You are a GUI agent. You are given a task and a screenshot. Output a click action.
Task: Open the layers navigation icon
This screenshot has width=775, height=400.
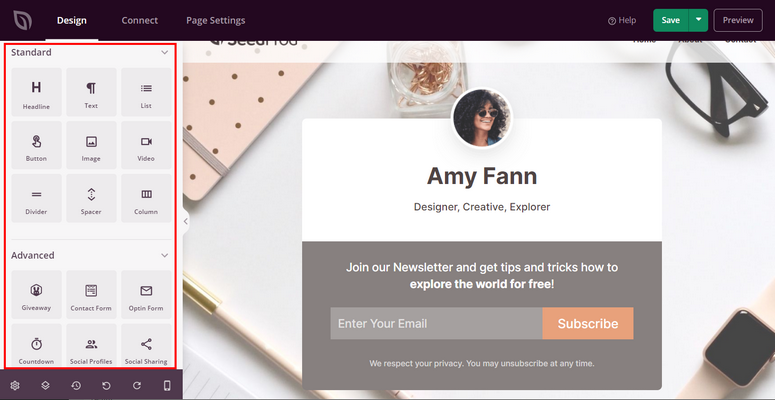(x=45, y=385)
